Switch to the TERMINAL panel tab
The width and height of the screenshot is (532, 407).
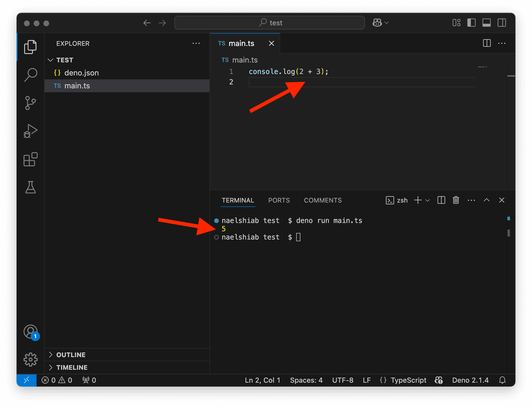[238, 200]
